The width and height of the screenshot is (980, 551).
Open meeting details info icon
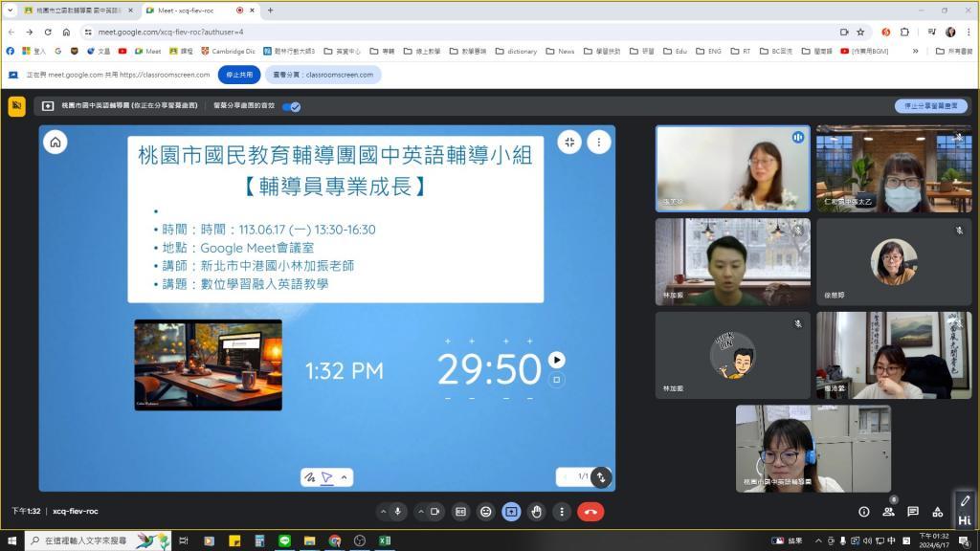tap(863, 512)
